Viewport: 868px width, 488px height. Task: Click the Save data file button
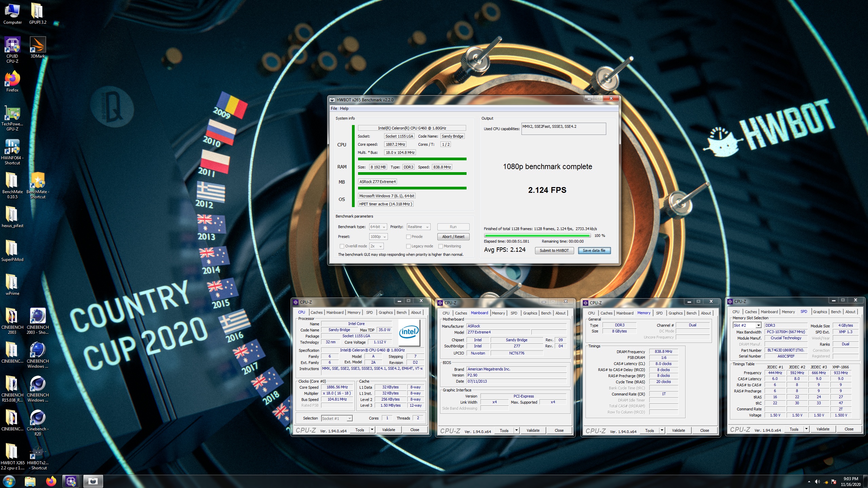594,250
